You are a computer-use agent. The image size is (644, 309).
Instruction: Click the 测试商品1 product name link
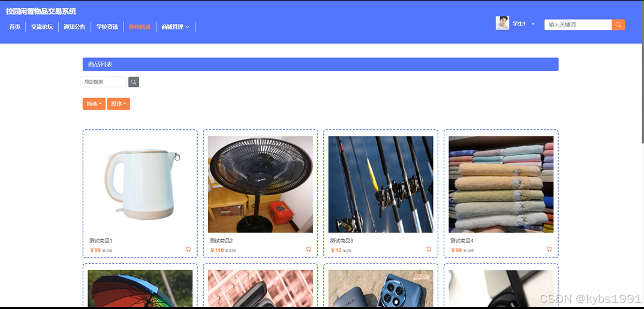point(101,241)
